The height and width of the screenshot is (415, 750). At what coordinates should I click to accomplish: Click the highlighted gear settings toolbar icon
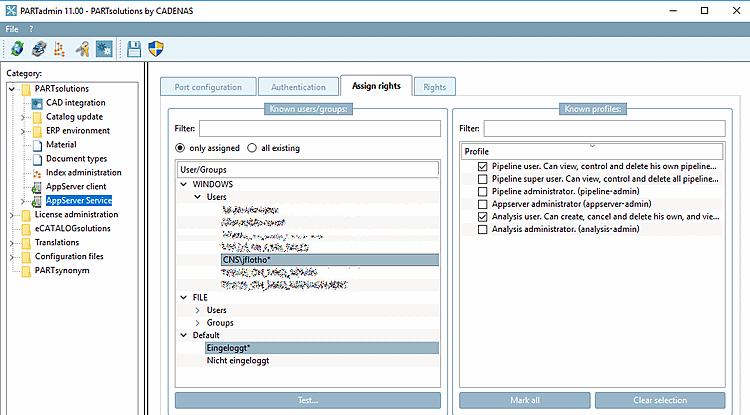pos(103,48)
